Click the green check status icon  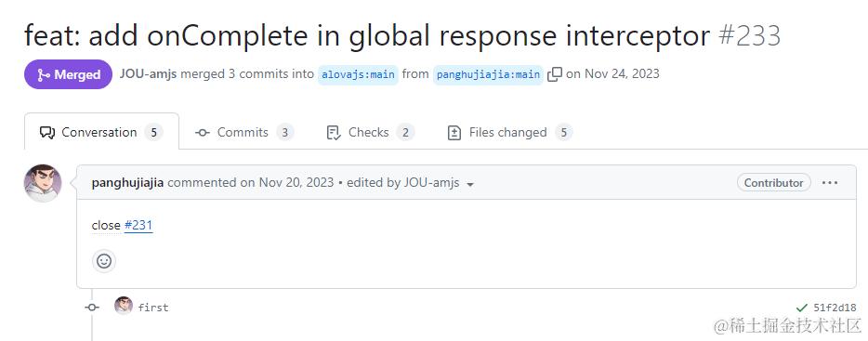801,308
